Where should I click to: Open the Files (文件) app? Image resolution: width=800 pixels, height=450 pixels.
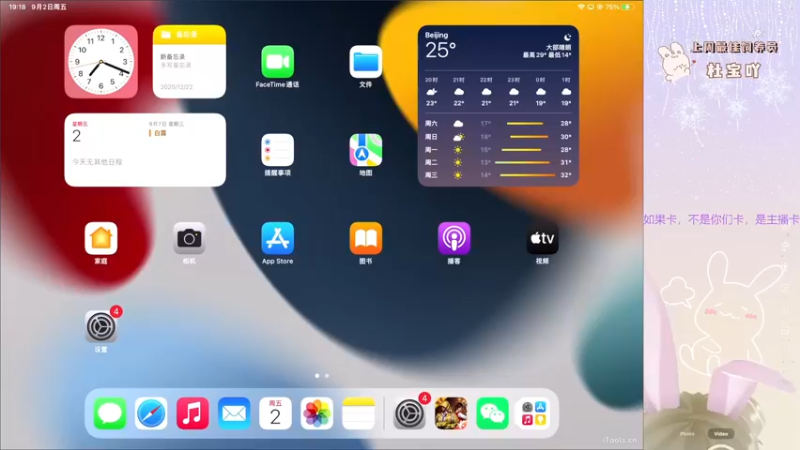365,62
